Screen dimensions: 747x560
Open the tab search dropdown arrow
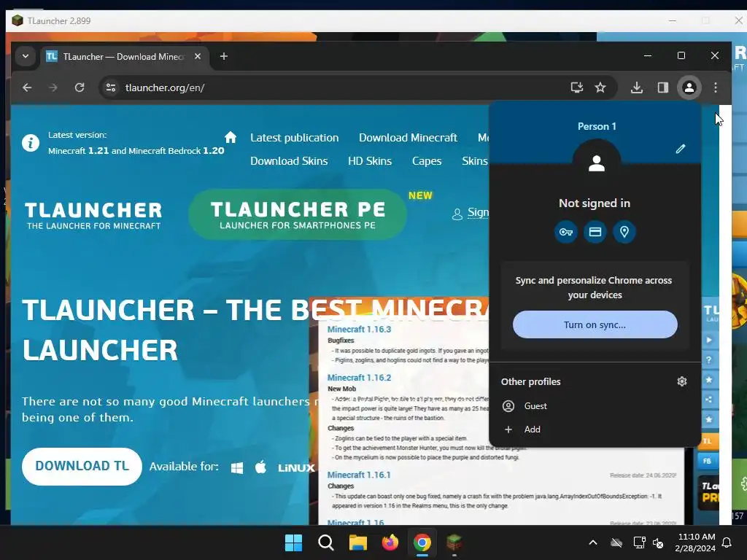click(26, 56)
